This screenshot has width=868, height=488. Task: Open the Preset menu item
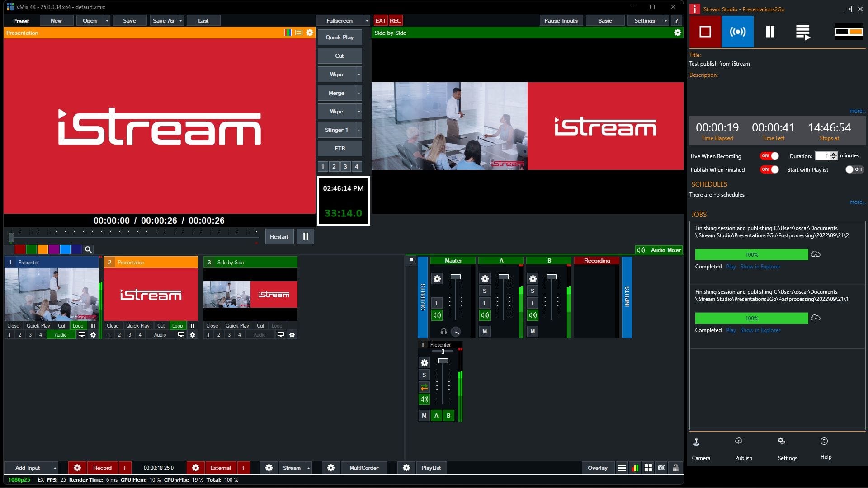(21, 21)
